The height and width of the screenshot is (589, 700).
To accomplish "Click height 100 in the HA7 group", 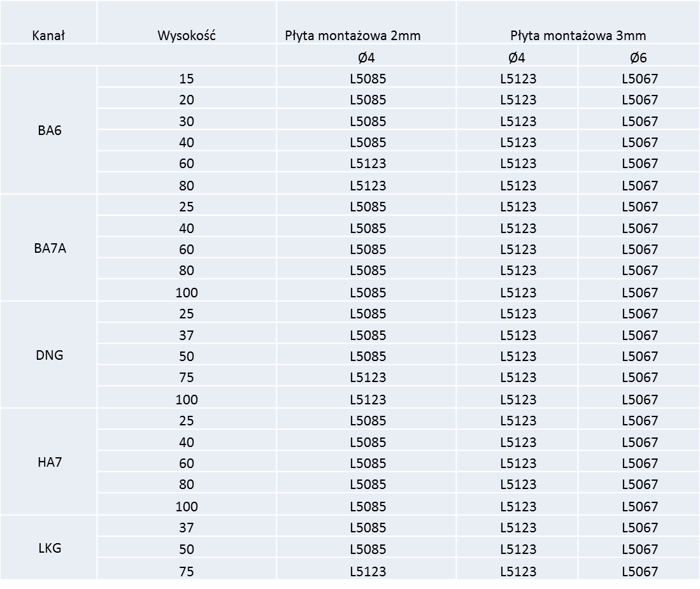I will point(187,506).
